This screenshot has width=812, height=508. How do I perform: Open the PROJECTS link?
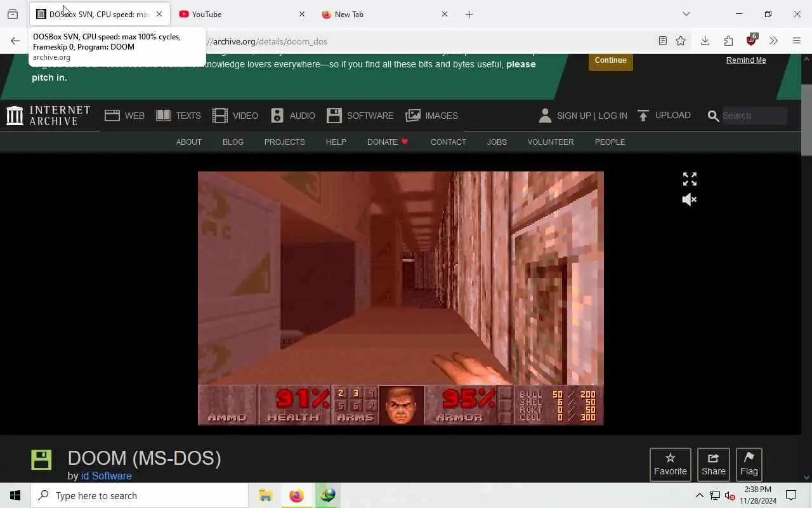[x=284, y=142]
